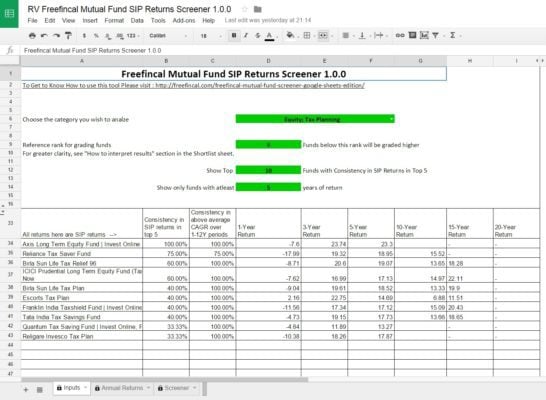The height and width of the screenshot is (400, 546).
Task: Switch to the Screener sheet tab
Action: [x=177, y=388]
